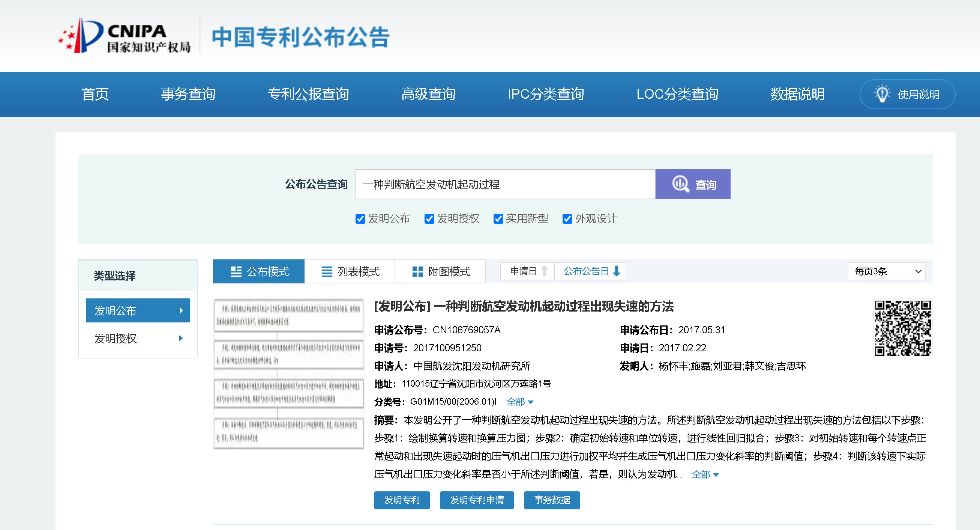Disable the 外观设计 checkbox
980x530 pixels.
coord(567,219)
